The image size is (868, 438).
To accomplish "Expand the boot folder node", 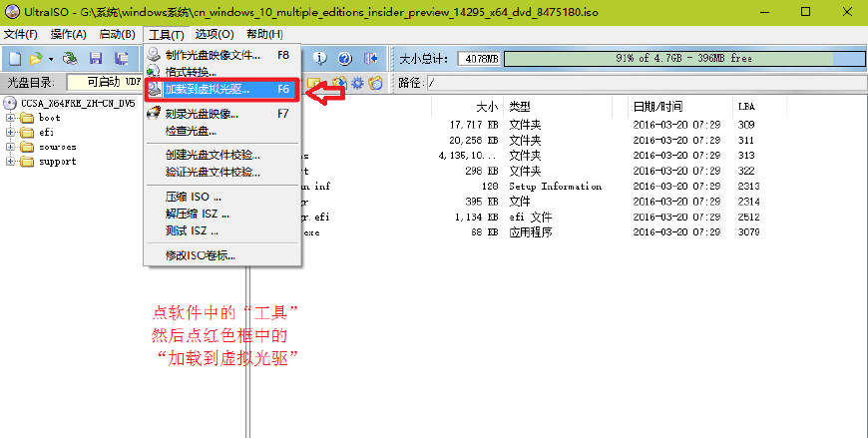I will (10, 118).
